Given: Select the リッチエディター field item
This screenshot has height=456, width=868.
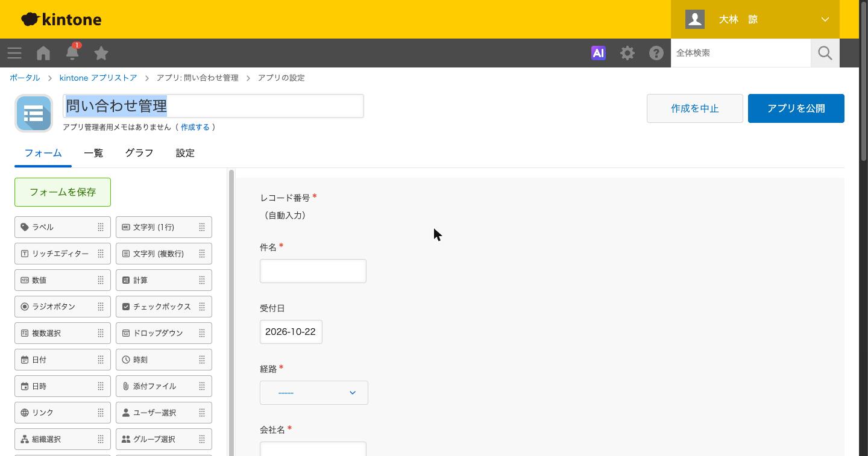Looking at the screenshot, I should click(63, 254).
